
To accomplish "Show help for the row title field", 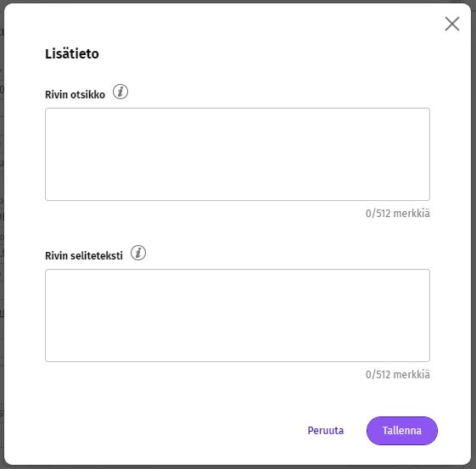I will tap(120, 92).
